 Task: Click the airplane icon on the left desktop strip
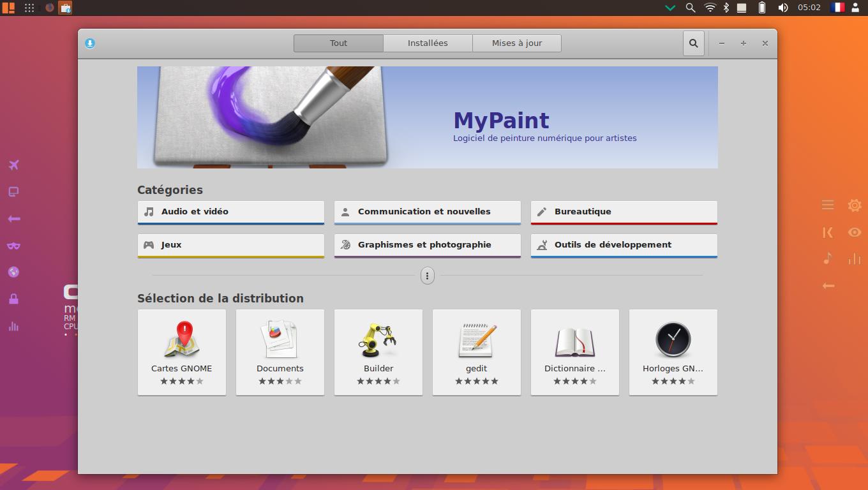[x=14, y=165]
